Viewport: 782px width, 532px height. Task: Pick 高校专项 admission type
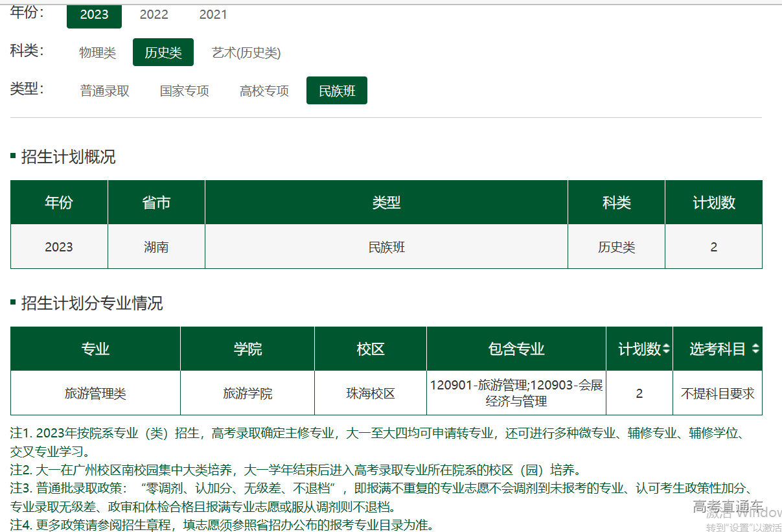pyautogui.click(x=264, y=91)
